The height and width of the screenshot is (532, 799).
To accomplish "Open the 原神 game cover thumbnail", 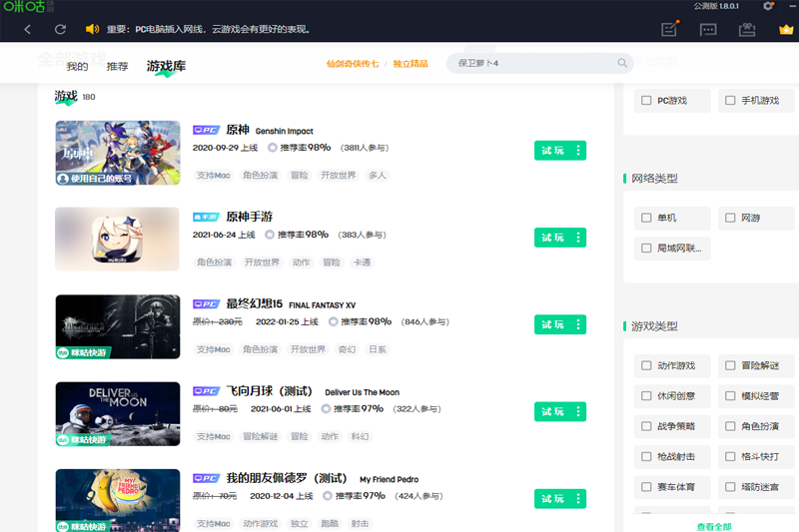I will coord(118,153).
